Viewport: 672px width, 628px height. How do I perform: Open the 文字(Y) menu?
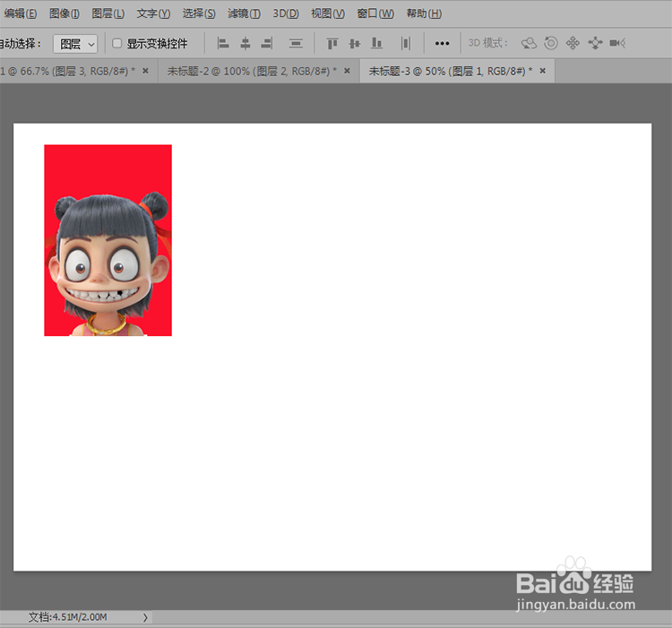pos(153,13)
